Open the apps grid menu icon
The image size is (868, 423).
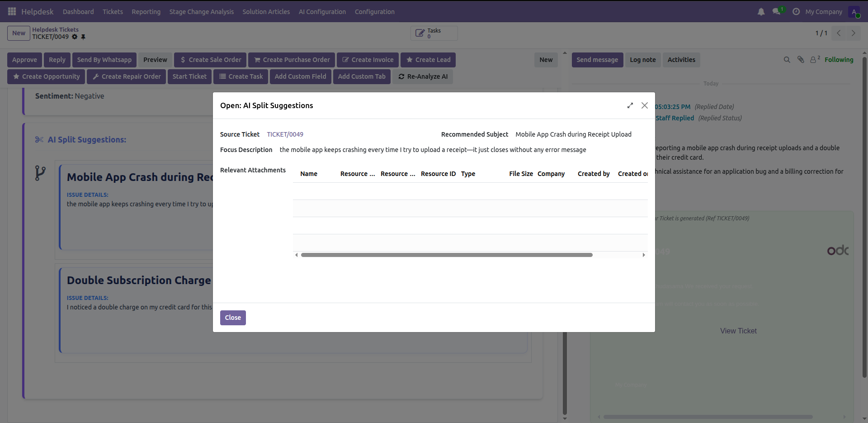click(x=12, y=11)
